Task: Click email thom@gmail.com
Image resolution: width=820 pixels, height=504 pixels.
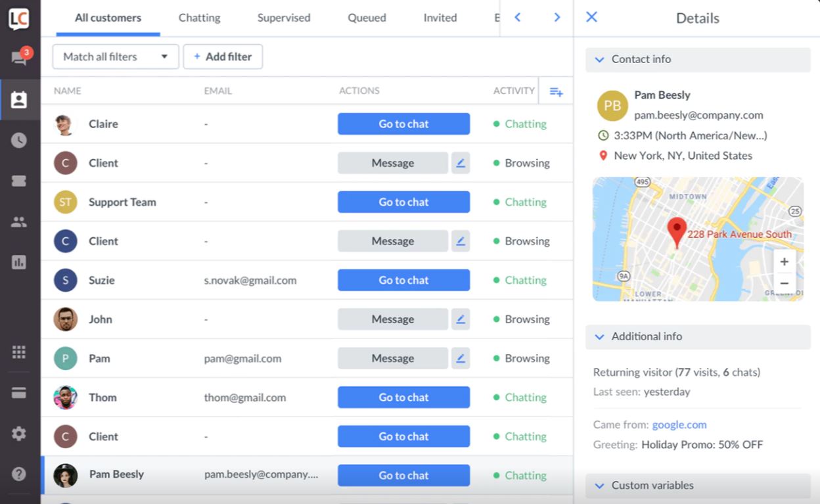Action: pyautogui.click(x=245, y=397)
